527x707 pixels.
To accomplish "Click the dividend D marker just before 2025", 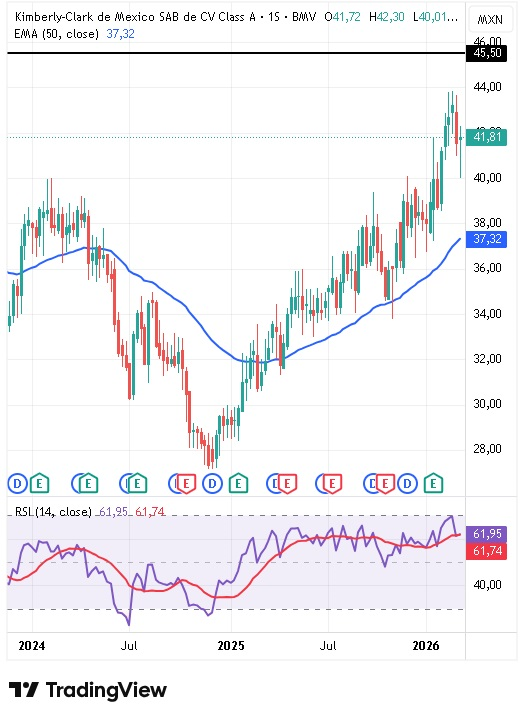I will 212,484.
